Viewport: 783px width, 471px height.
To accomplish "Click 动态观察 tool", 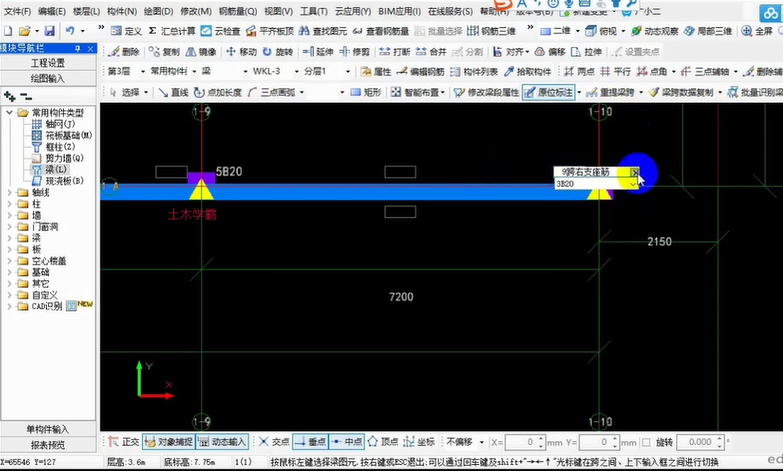I will pyautogui.click(x=654, y=31).
